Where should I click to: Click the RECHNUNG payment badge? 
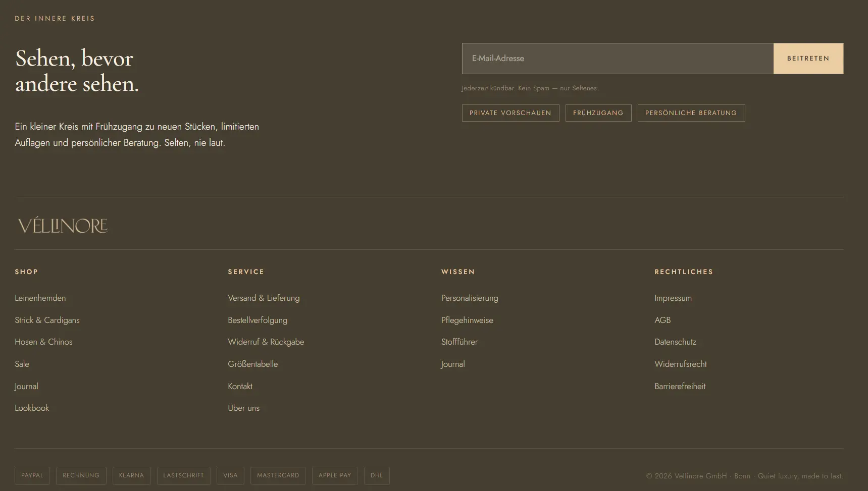(81, 476)
